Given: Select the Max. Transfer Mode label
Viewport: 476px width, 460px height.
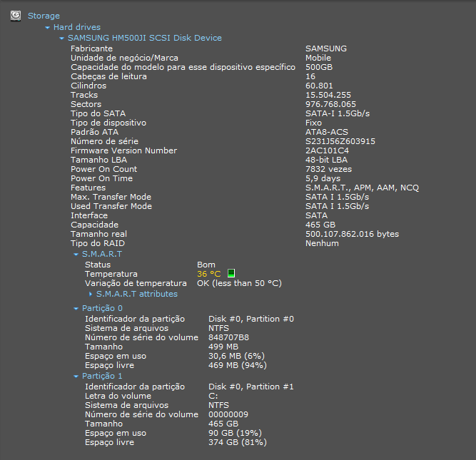Looking at the screenshot, I should pyautogui.click(x=111, y=197).
